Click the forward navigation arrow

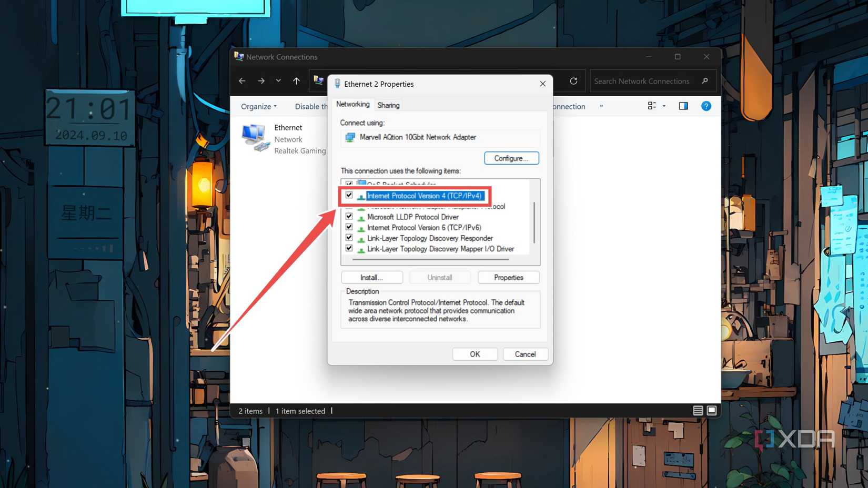tap(261, 81)
